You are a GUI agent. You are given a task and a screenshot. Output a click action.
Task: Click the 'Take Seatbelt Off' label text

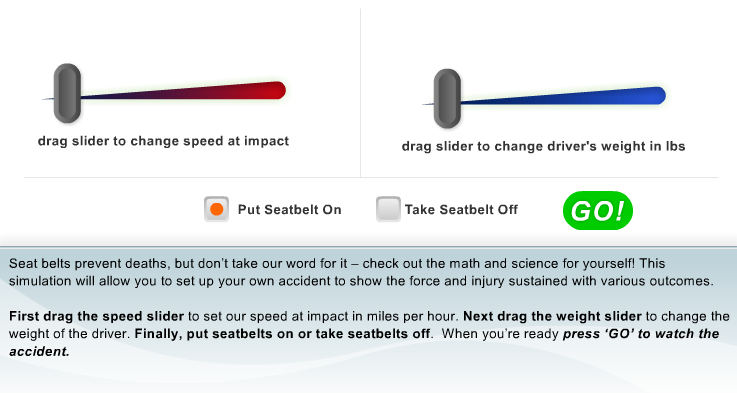461,210
